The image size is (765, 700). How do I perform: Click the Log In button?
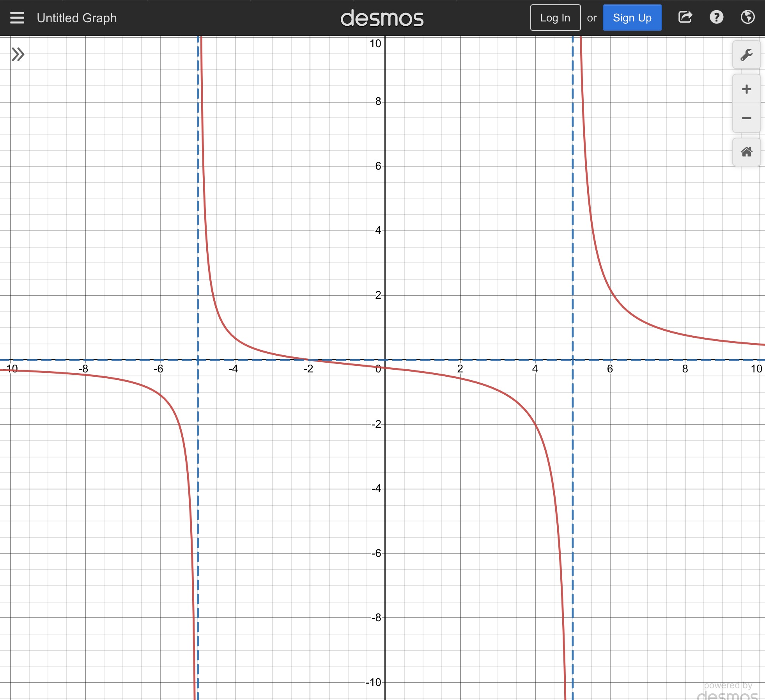555,18
